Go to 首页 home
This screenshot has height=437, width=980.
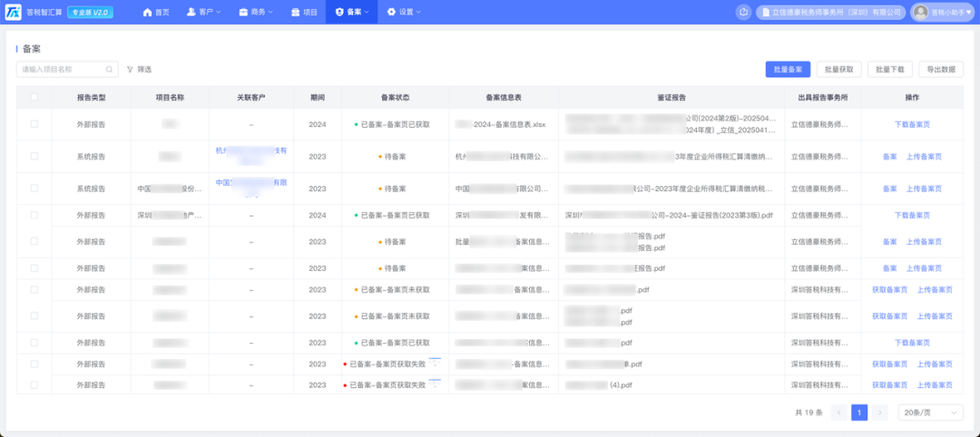coord(156,12)
